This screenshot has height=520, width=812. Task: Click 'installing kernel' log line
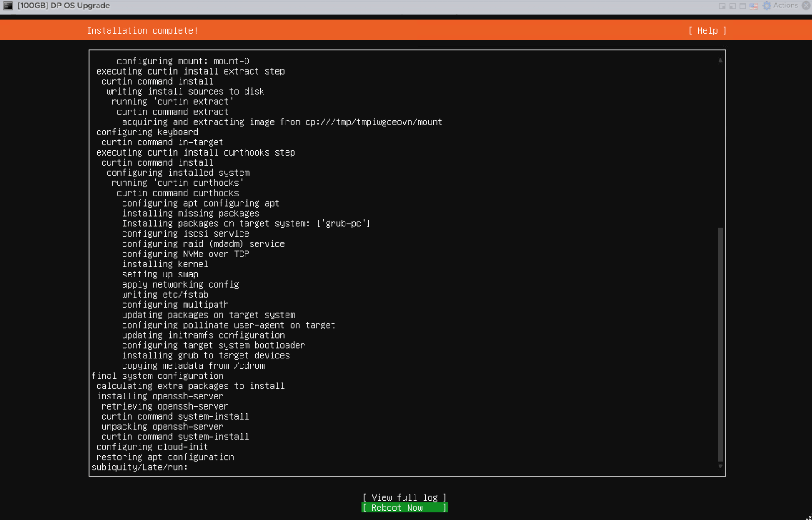pyautogui.click(x=165, y=264)
